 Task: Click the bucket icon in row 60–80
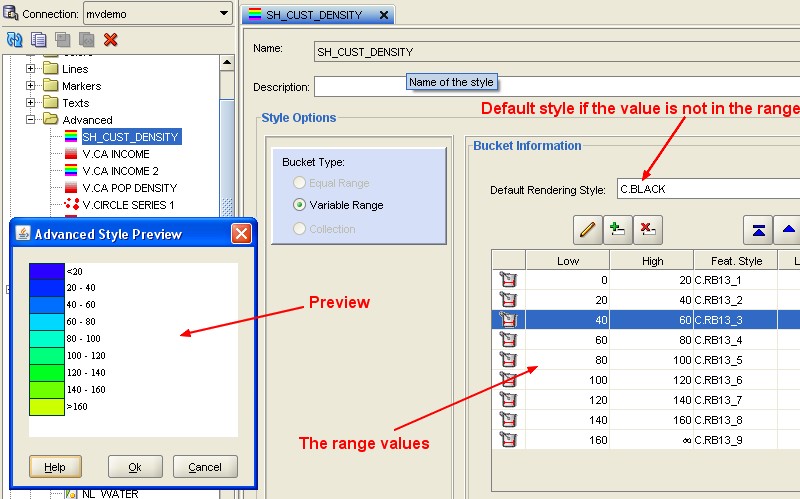(x=508, y=339)
